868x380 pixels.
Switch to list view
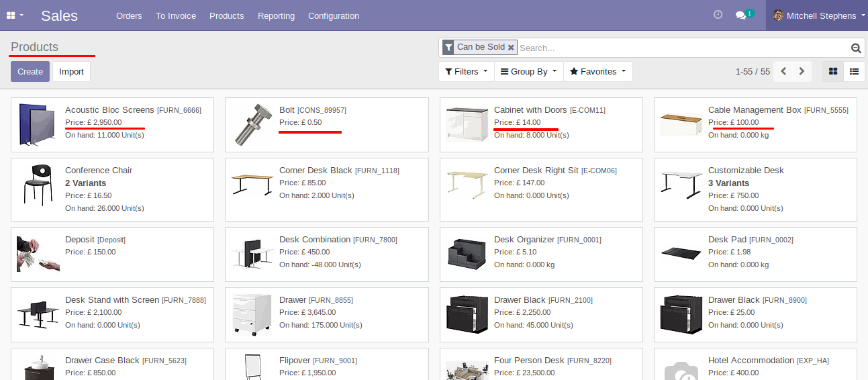854,71
